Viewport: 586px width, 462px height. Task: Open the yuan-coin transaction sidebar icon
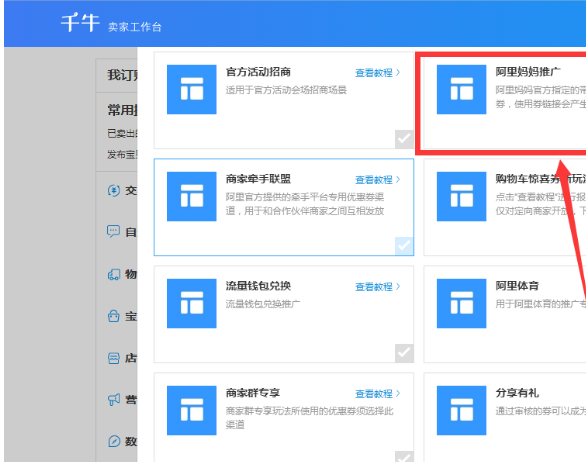click(114, 191)
